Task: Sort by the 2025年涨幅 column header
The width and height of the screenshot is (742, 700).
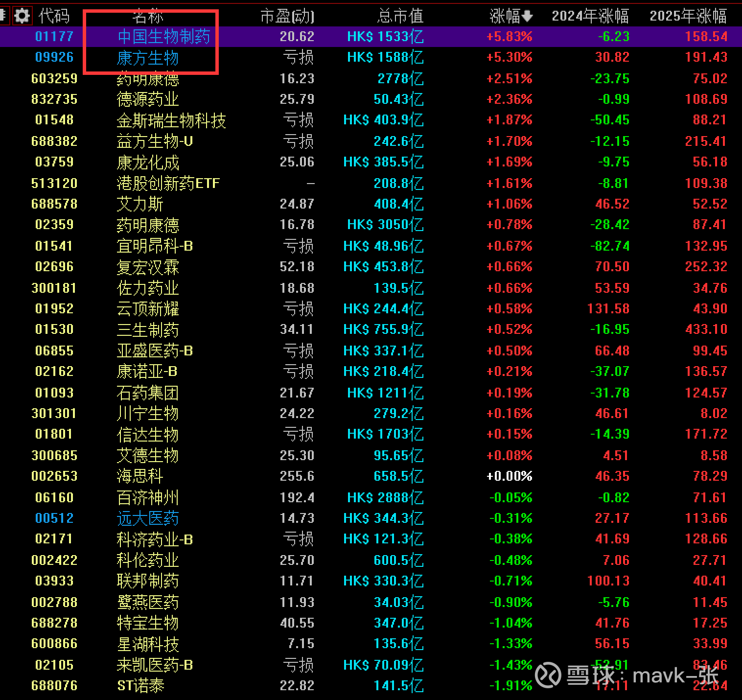Action: [688, 16]
